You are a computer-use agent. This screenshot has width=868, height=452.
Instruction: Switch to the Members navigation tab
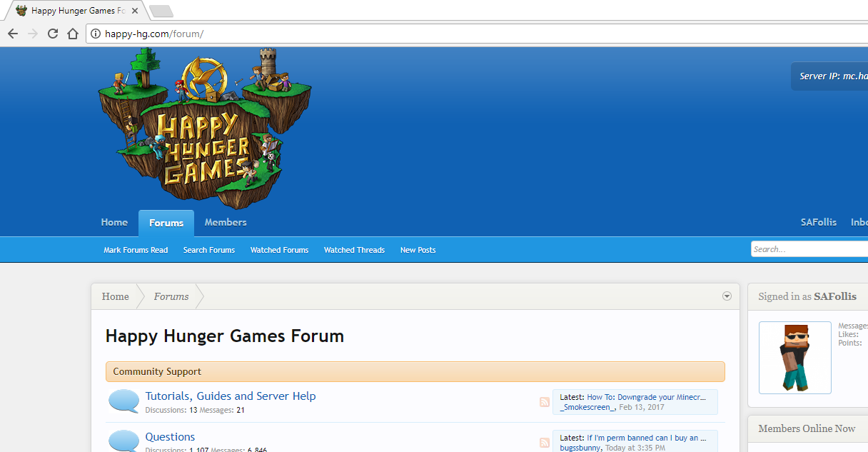pyautogui.click(x=226, y=222)
